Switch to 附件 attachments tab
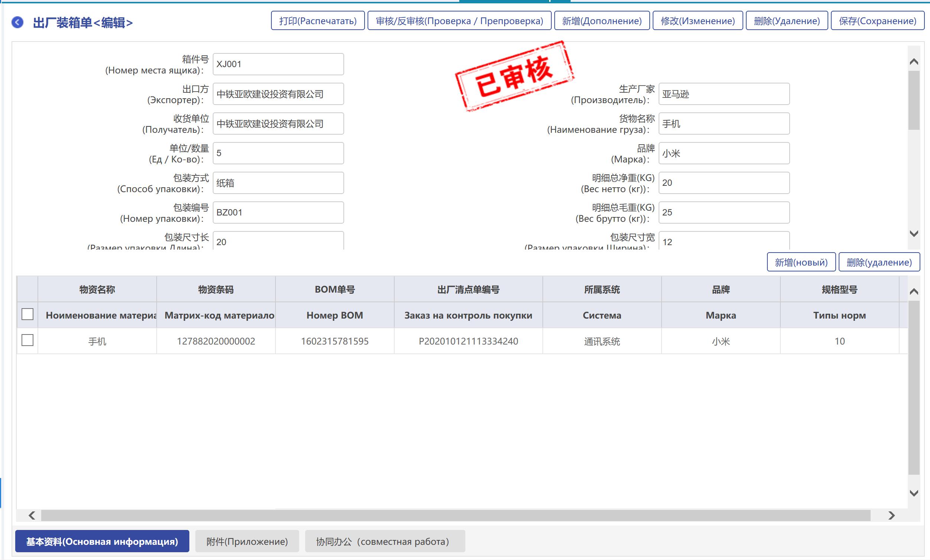Viewport: 930px width, 560px height. pos(247,541)
